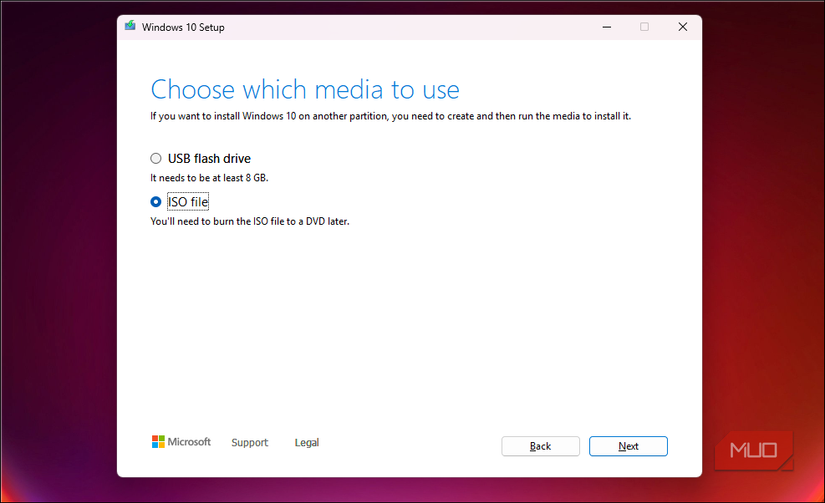Click the Microsoft logo icon
The width and height of the screenshot is (825, 503).
[158, 442]
